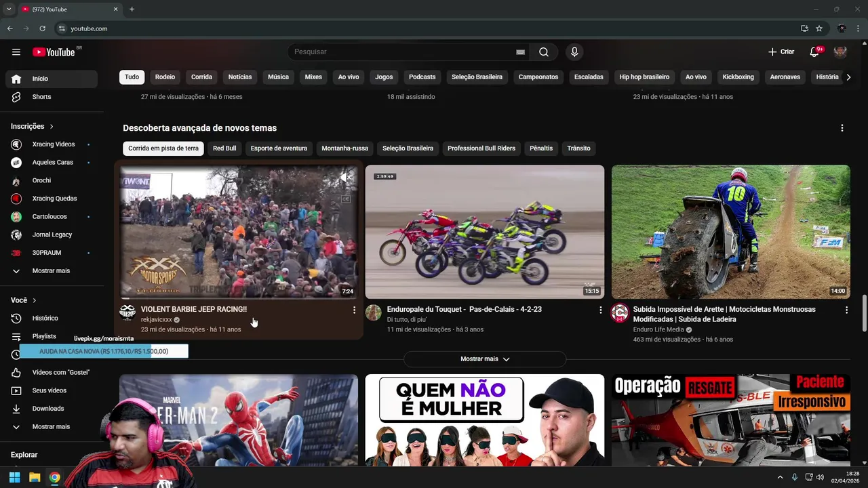The height and width of the screenshot is (488, 868).
Task: Select the Red Bull topic chip
Action: [224, 148]
